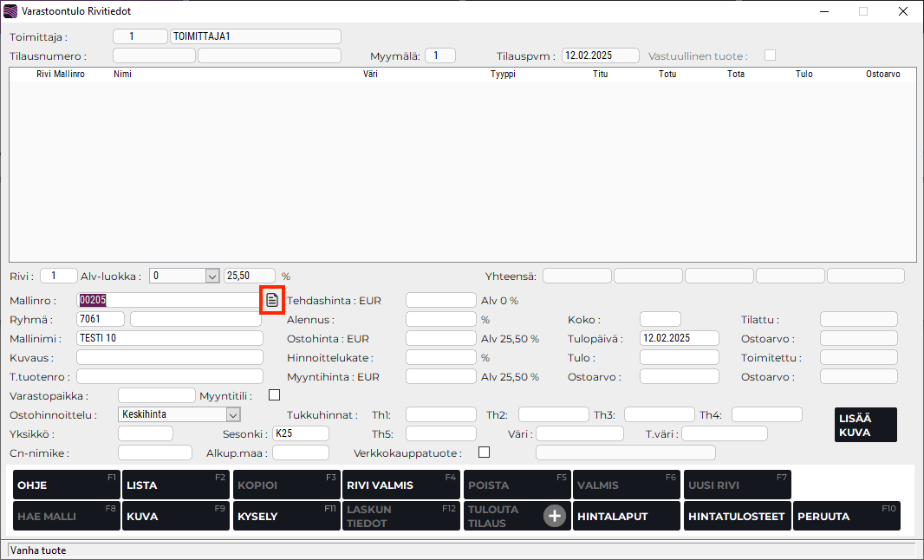Click the Mallinimi input field
Image resolution: width=924 pixels, height=560 pixels.
tap(169, 338)
